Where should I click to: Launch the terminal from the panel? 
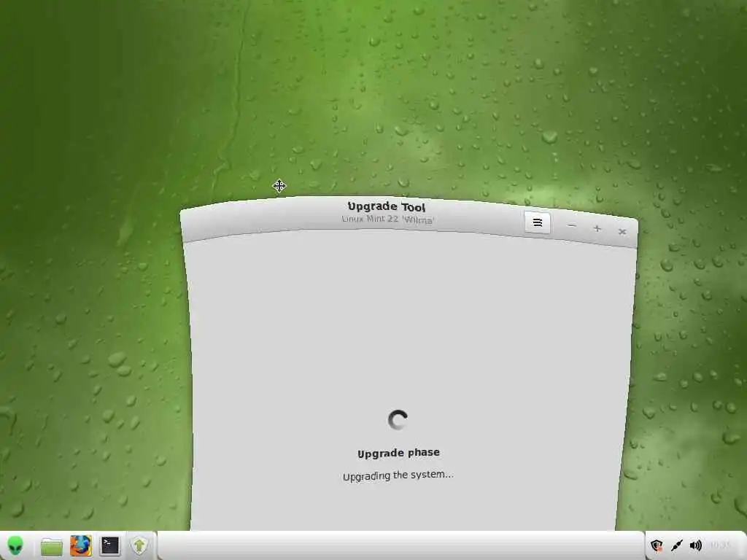pos(109,545)
